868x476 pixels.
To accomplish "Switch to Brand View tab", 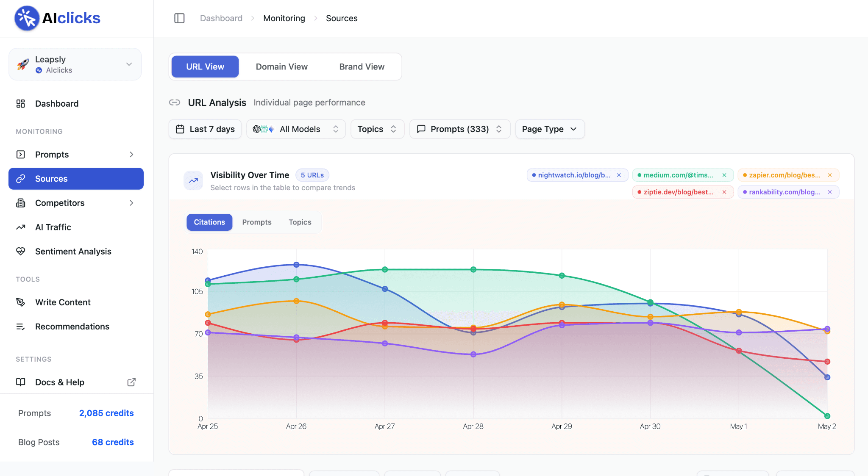I will point(362,67).
